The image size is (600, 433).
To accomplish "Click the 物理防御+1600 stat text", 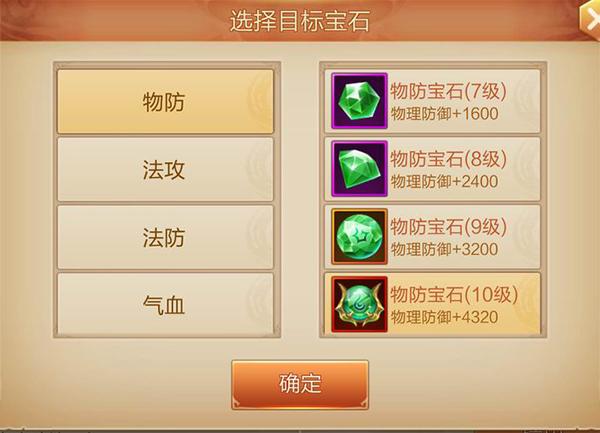I will tap(444, 114).
